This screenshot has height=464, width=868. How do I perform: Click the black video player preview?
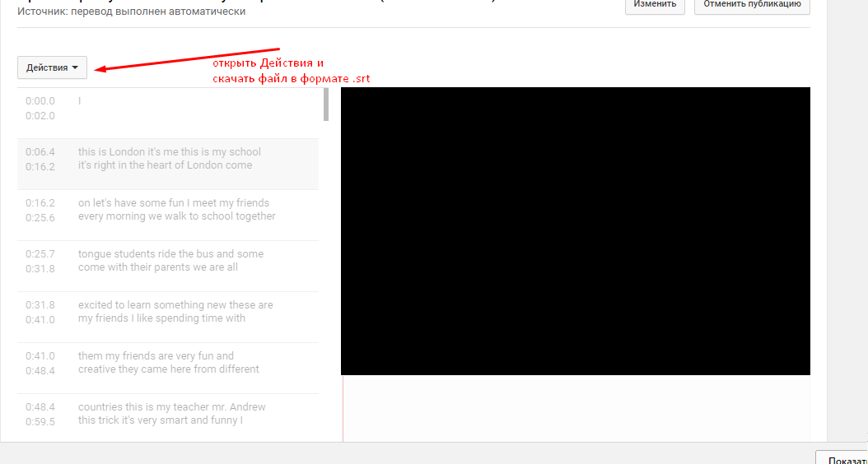pyautogui.click(x=575, y=231)
